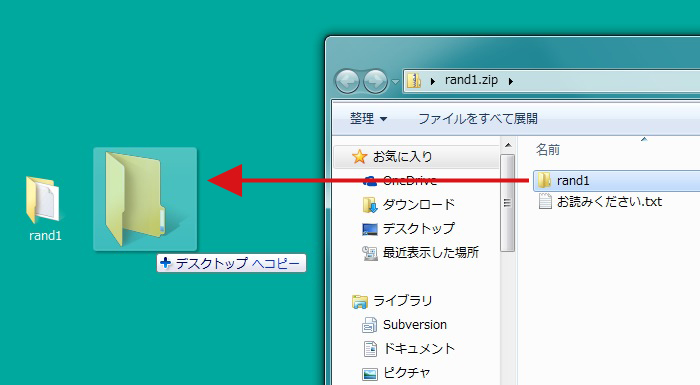Click the Back navigation arrow button
The width and height of the screenshot is (700, 385).
pyautogui.click(x=347, y=81)
